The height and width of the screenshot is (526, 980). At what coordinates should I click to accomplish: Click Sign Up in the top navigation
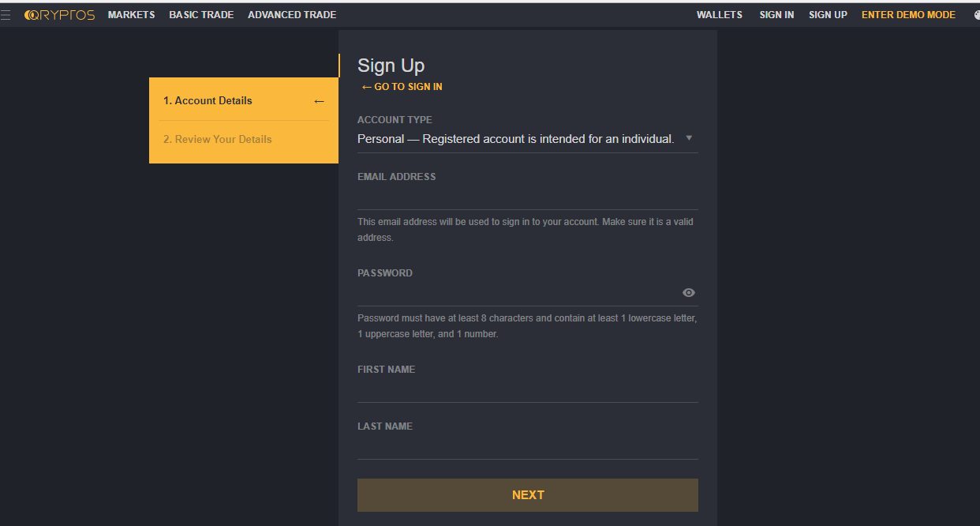828,15
